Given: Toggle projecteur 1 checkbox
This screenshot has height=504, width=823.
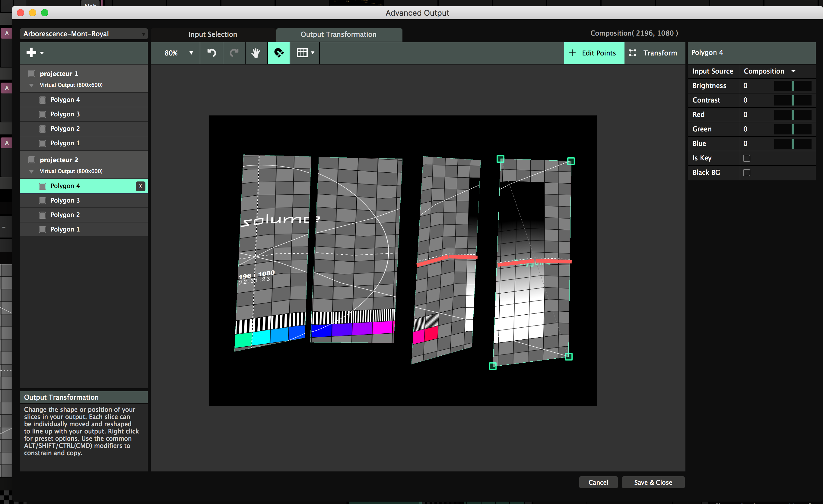Looking at the screenshot, I should point(32,74).
